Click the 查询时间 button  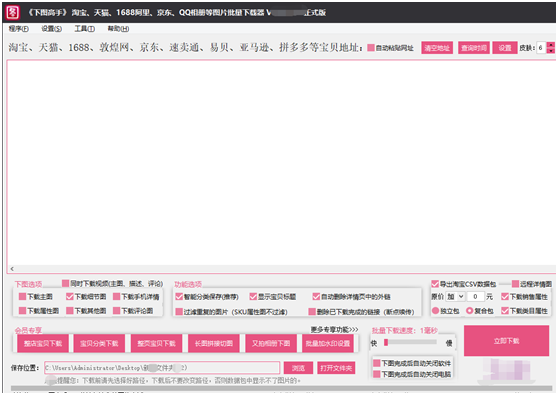click(474, 48)
